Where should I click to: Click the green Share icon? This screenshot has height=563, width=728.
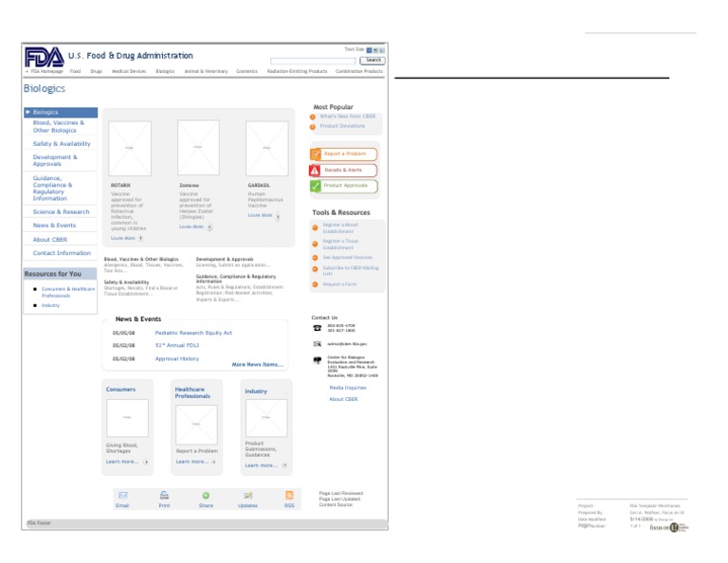(206, 496)
